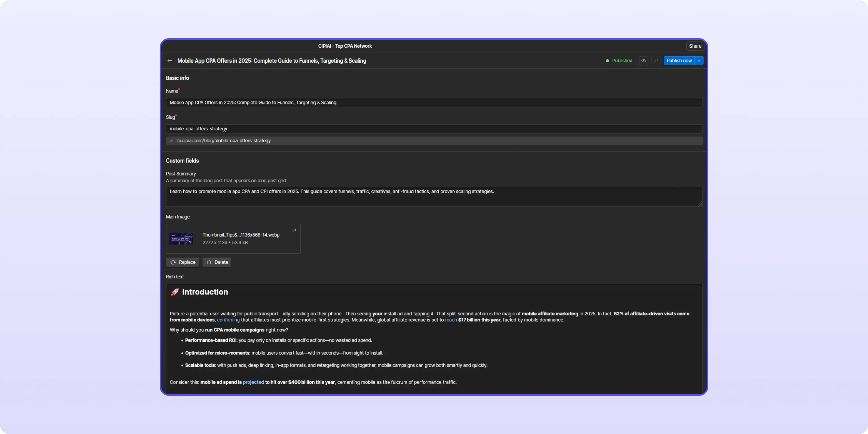868x434 pixels.
Task: Click the Replace image button
Action: pos(183,262)
